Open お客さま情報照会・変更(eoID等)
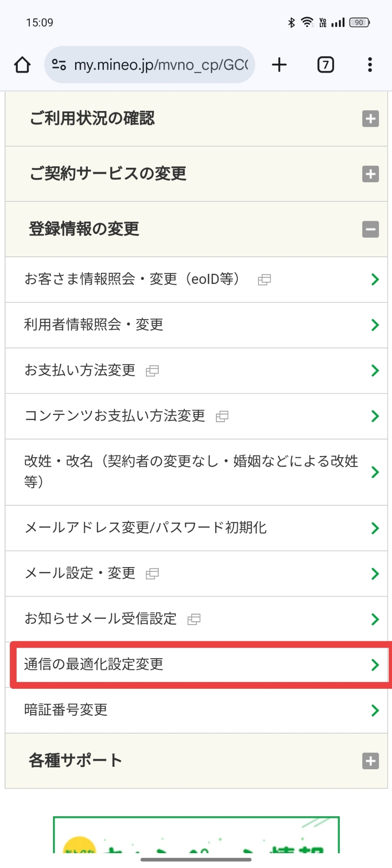The image size is (392, 868). (132, 279)
